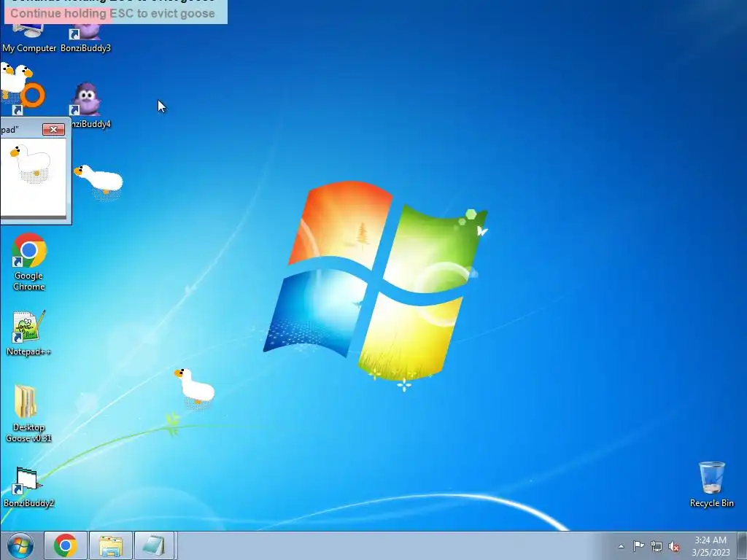Click the goose drawing inside the notepad window
The width and height of the screenshot is (747, 560).
[31, 163]
